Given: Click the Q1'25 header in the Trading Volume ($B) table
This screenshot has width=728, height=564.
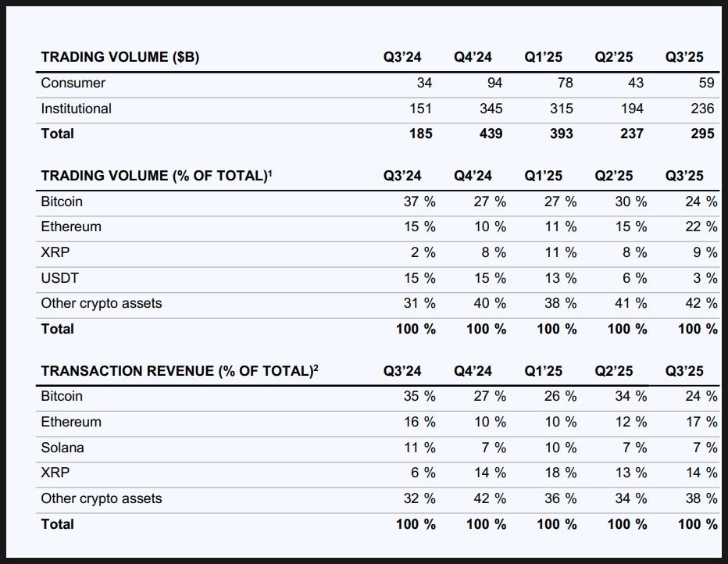Looking at the screenshot, I should click(544, 57).
